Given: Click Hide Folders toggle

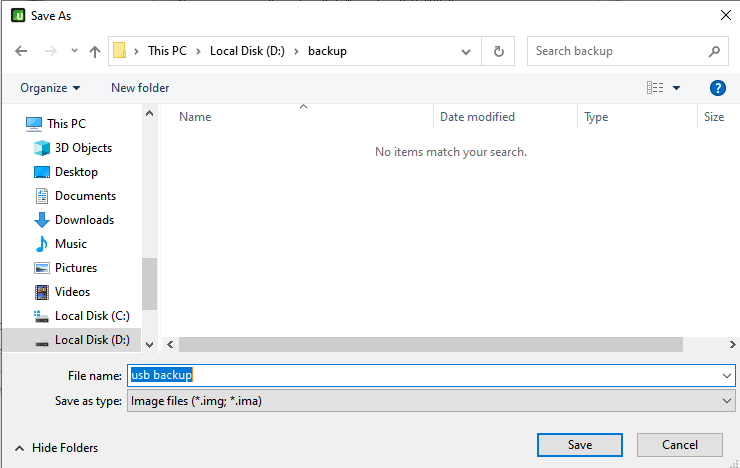Looking at the screenshot, I should [x=56, y=448].
